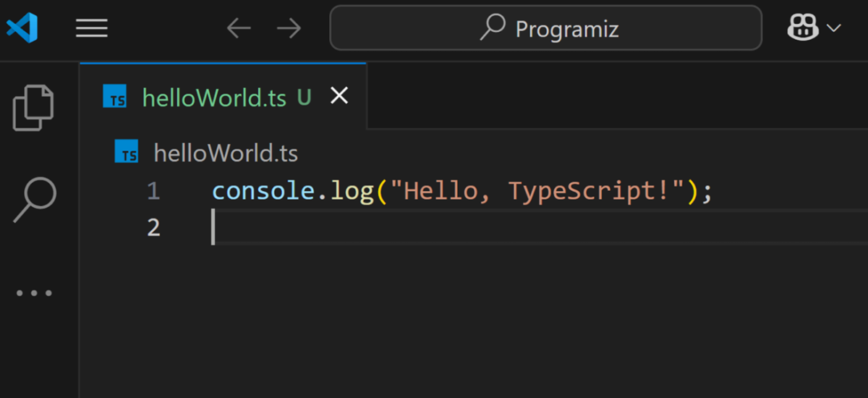Open the Explorer view in activity bar
The image size is (868, 398).
click(x=34, y=108)
